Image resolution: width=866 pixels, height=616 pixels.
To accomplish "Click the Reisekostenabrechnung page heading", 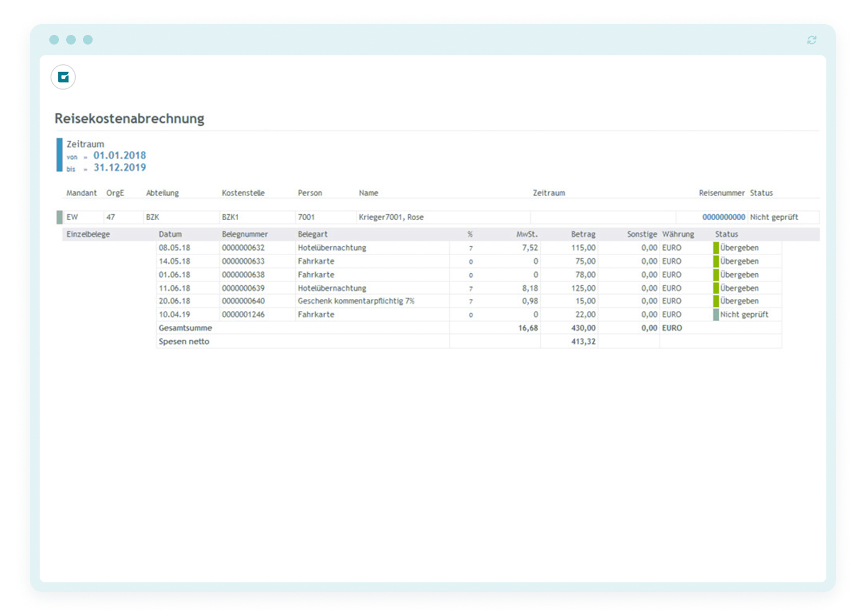I will point(129,119).
